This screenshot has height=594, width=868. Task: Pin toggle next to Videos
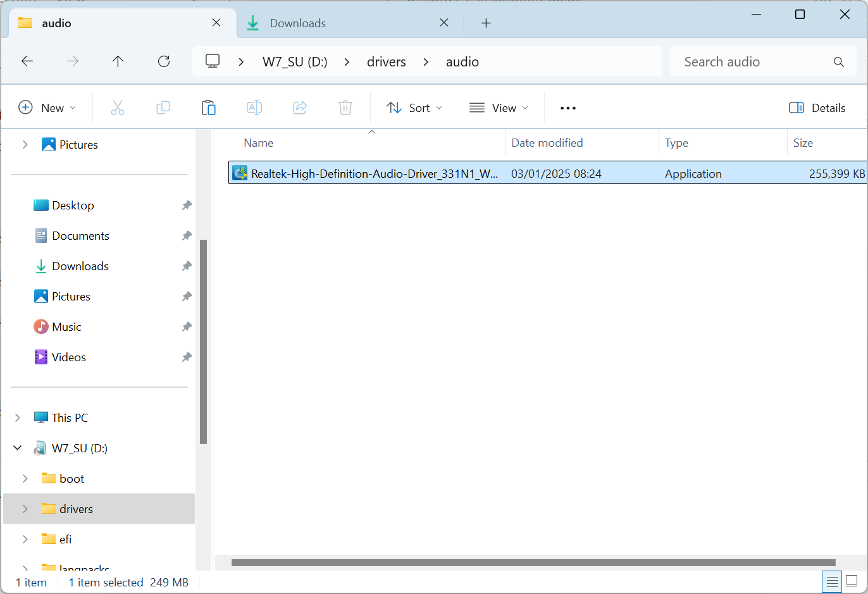(x=187, y=357)
